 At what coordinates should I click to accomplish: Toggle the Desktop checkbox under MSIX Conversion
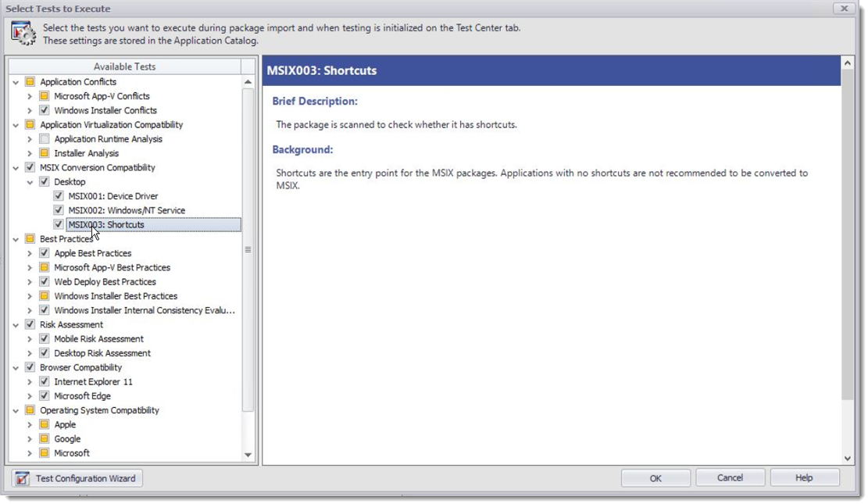45,181
